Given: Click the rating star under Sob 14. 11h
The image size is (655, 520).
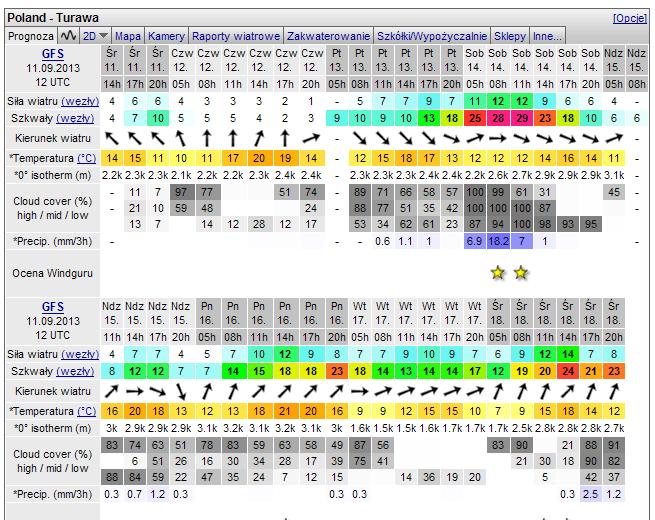Looking at the screenshot, I should coord(521,273).
